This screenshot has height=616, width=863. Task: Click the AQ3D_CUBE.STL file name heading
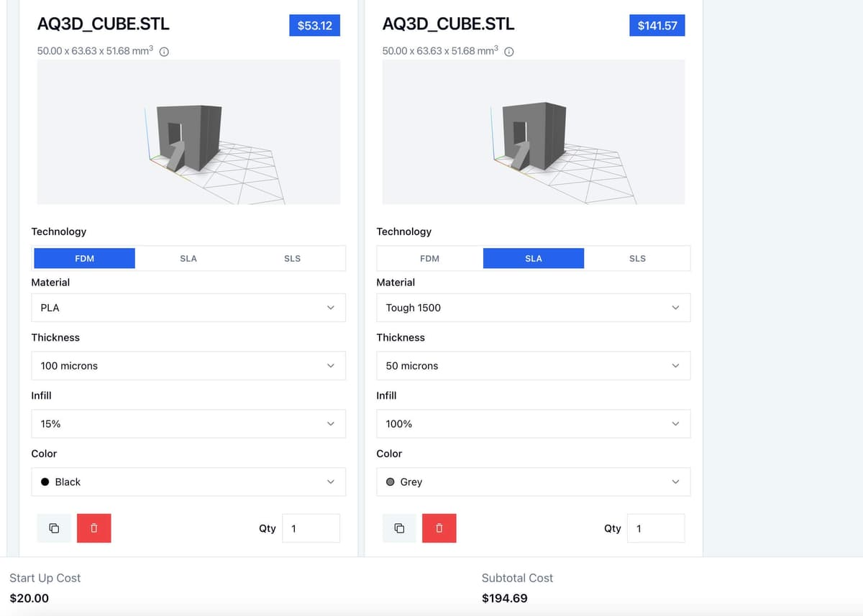(103, 24)
